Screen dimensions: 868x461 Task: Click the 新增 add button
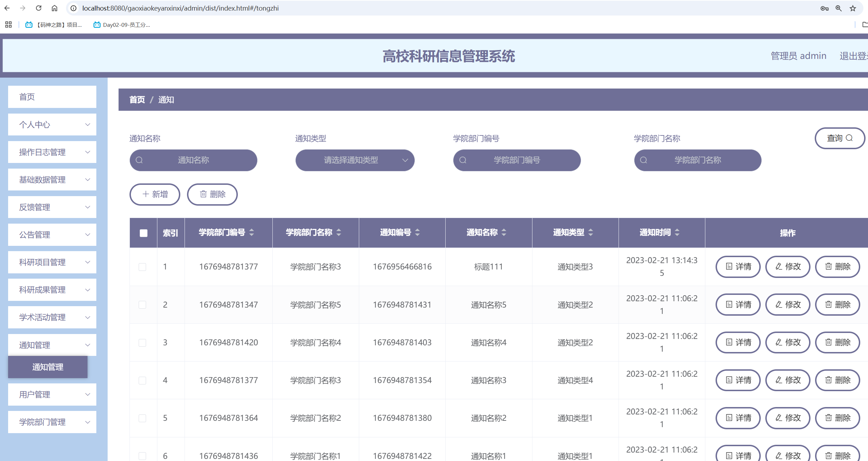(155, 194)
